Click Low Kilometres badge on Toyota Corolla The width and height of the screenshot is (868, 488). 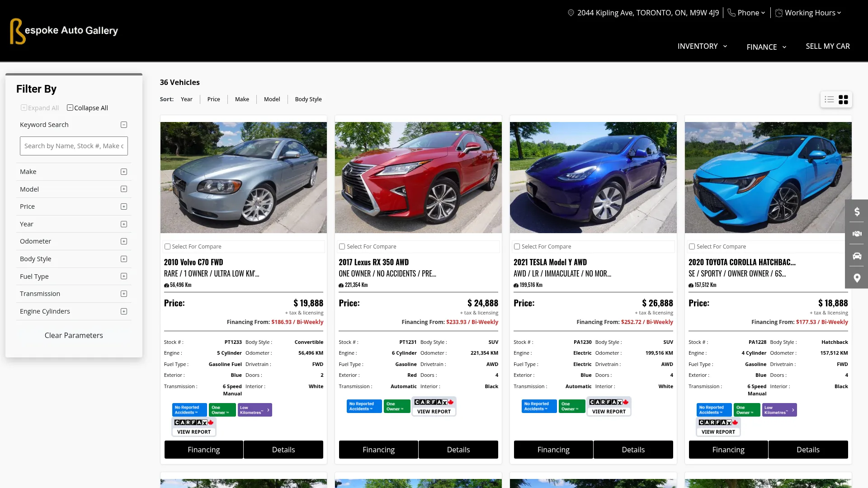(779, 410)
